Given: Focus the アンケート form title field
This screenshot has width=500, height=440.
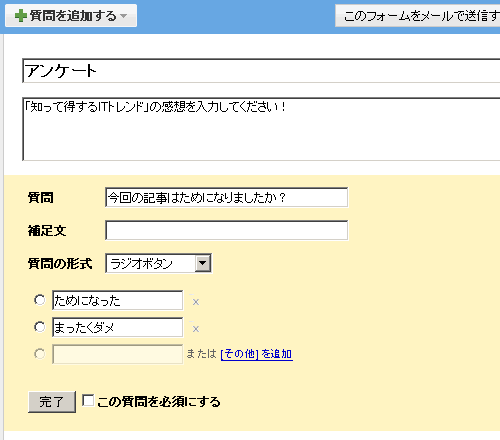Looking at the screenshot, I should coord(261,71).
